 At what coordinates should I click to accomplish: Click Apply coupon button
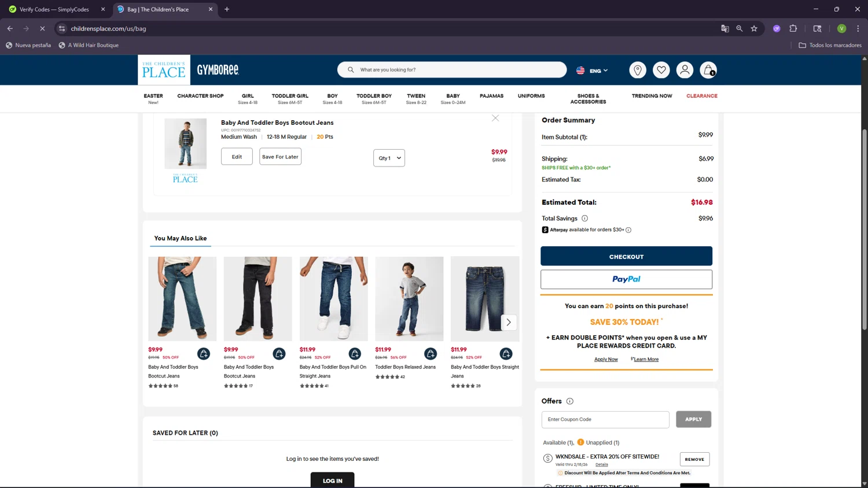tap(693, 419)
